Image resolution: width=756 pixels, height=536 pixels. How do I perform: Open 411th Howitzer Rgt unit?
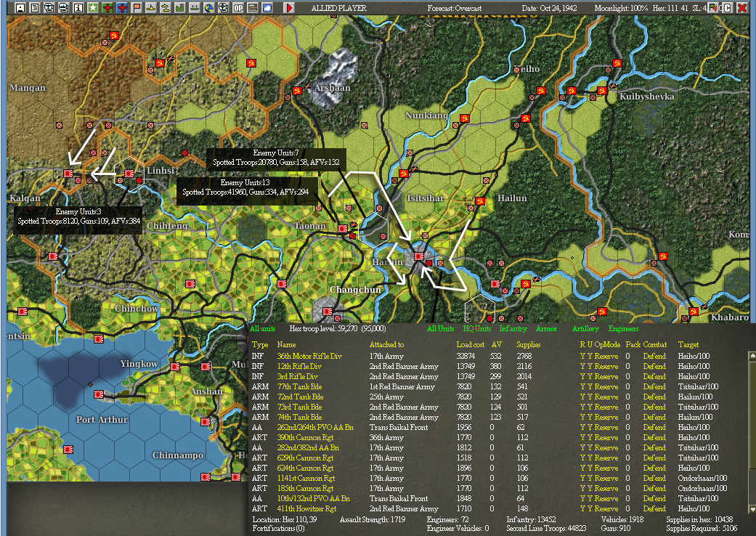point(306,508)
